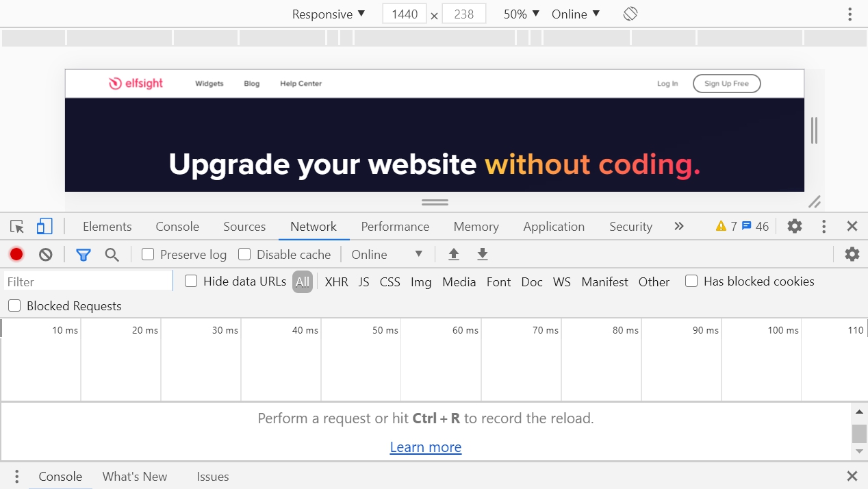Stop recording network log via red record button
The image size is (868, 489).
pyautogui.click(x=16, y=254)
